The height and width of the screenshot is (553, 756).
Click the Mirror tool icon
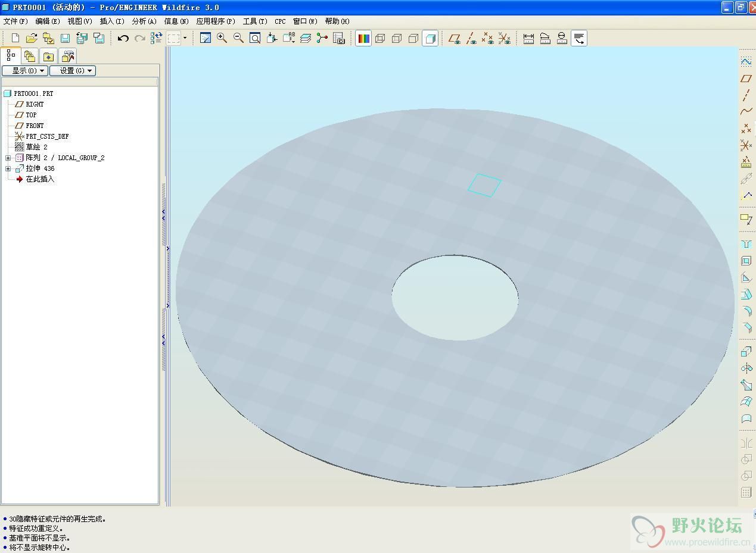pos(746,443)
